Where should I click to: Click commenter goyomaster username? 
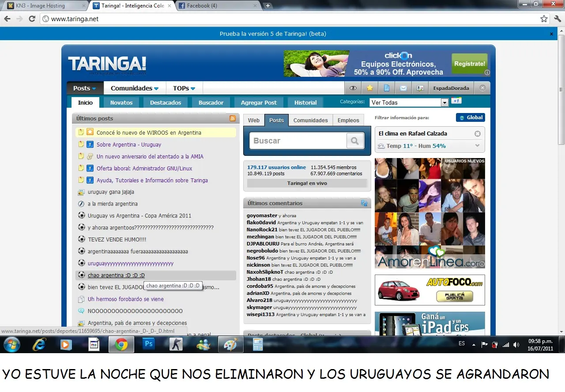[262, 215]
